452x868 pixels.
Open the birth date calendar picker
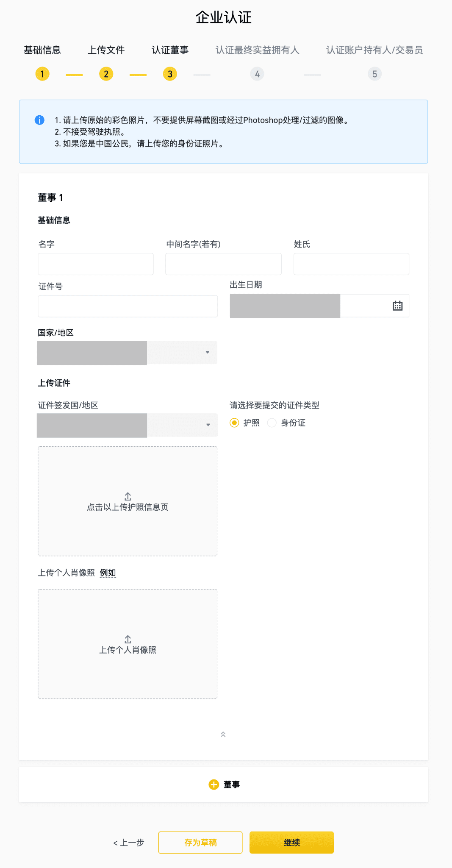[x=397, y=306]
